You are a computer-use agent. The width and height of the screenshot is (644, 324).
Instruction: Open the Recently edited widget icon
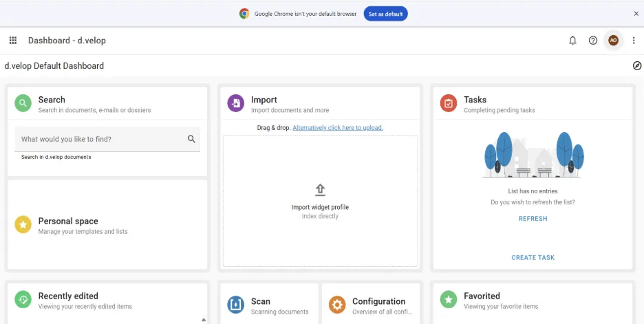tap(23, 299)
